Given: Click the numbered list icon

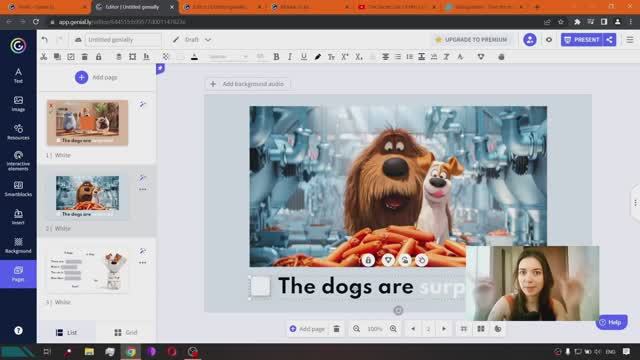Looking at the screenshot, I should [409, 57].
